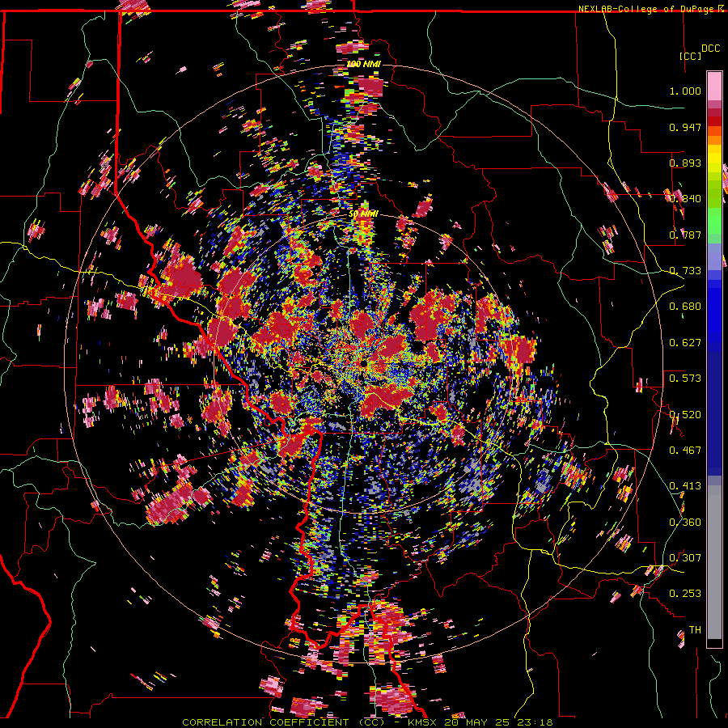Image resolution: width=728 pixels, height=728 pixels.
Task: Select the 0.360 scale value
Action: click(x=685, y=523)
